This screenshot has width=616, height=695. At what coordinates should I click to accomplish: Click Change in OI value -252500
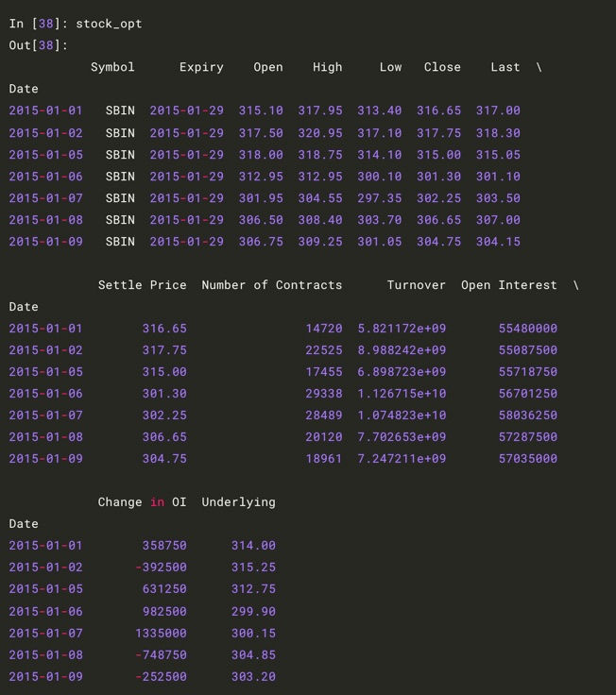(x=161, y=677)
